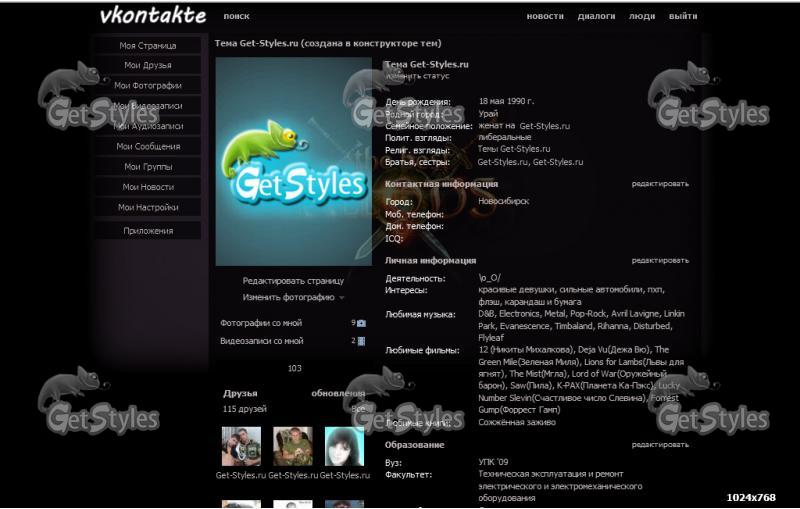Image resolution: width=800 pixels, height=509 pixels.
Task: Click обновления link in friends block
Action: click(338, 393)
